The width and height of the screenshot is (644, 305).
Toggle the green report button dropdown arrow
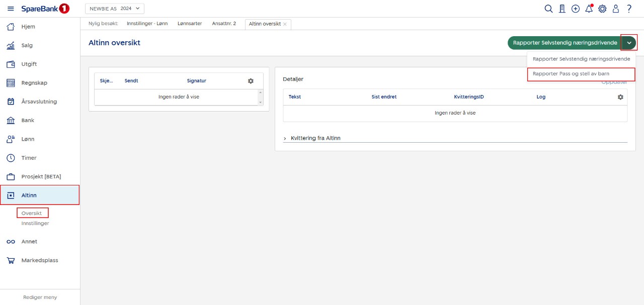click(x=629, y=43)
